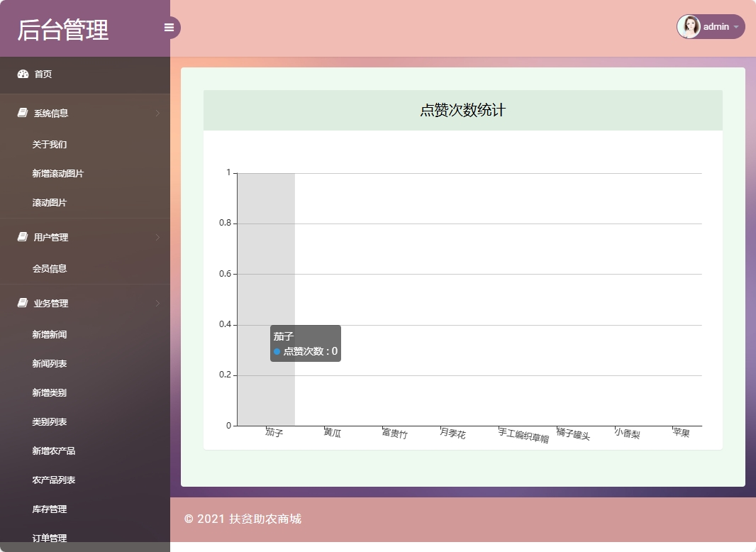Click the 手工编织草帽 axis label
The width and height of the screenshot is (756, 552).
tap(524, 436)
